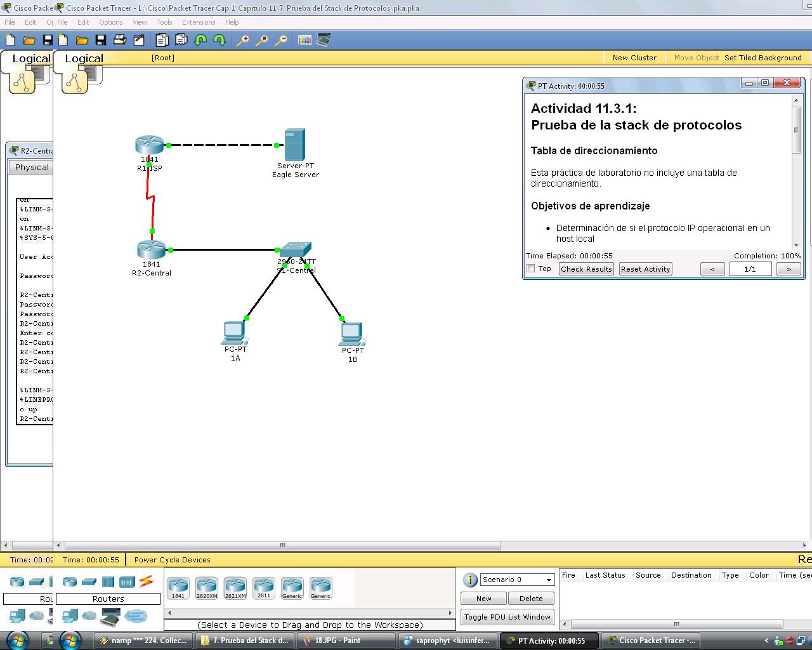Click the Destination column header
Viewport: 812px width, 650px height.
coord(691,575)
